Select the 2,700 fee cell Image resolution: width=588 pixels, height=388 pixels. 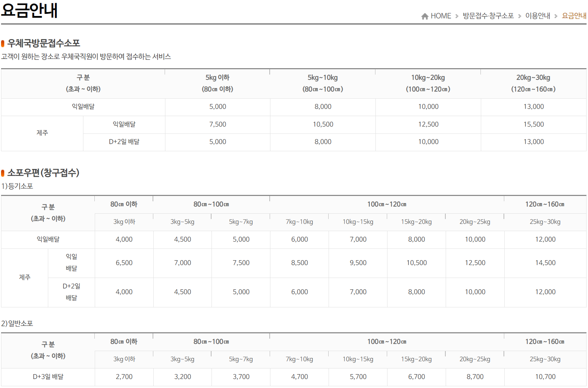(x=124, y=377)
